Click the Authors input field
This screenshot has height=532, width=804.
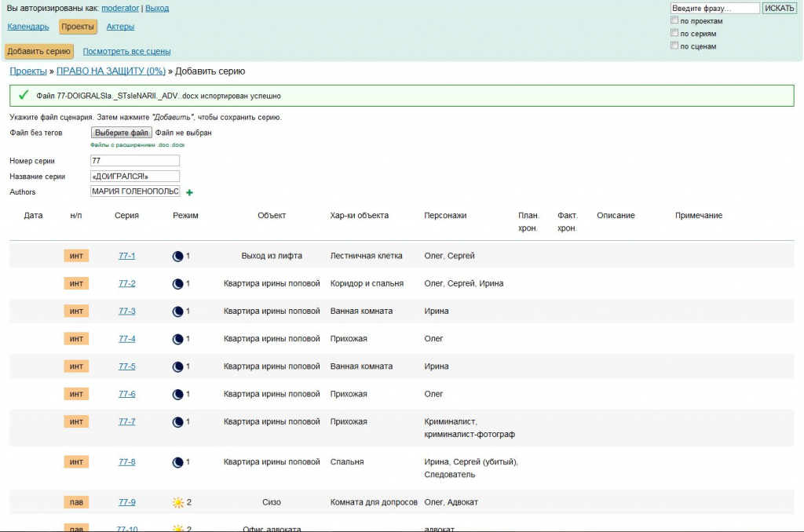coord(135,191)
